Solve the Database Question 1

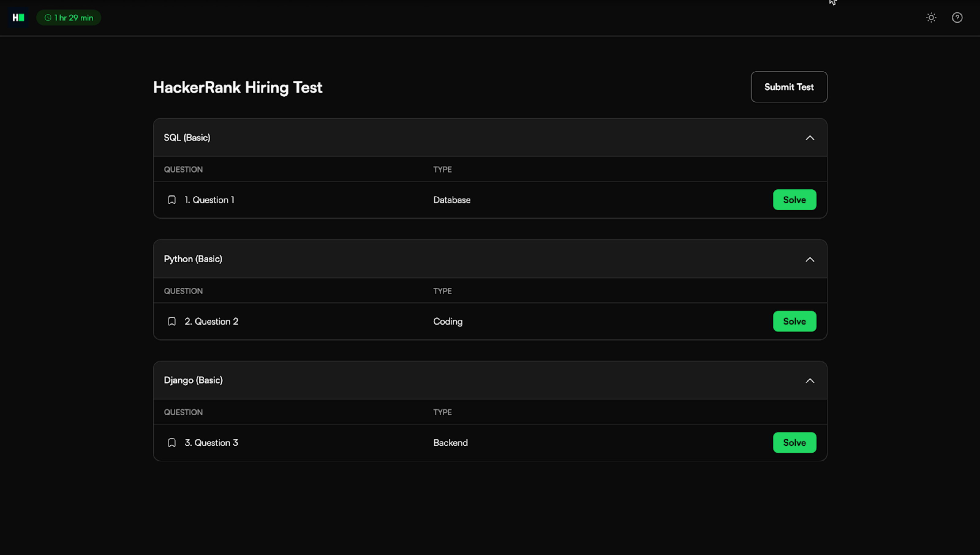click(794, 200)
